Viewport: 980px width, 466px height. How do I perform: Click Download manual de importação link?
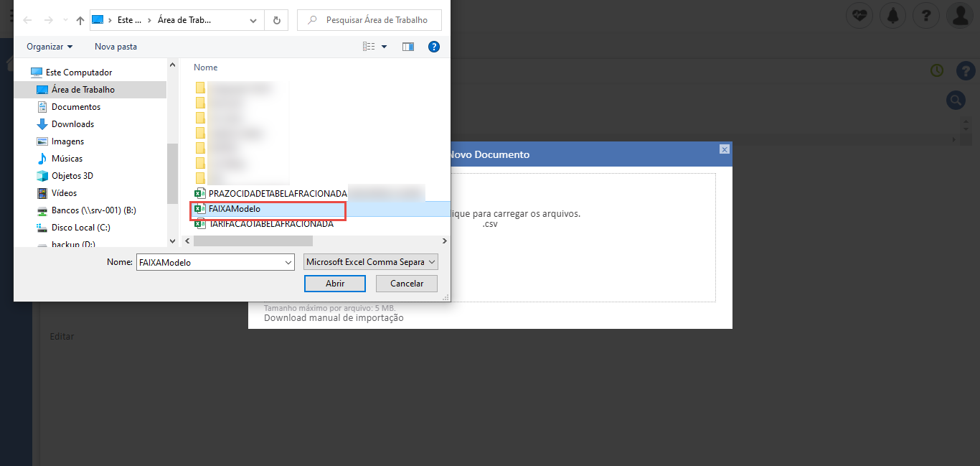click(334, 317)
